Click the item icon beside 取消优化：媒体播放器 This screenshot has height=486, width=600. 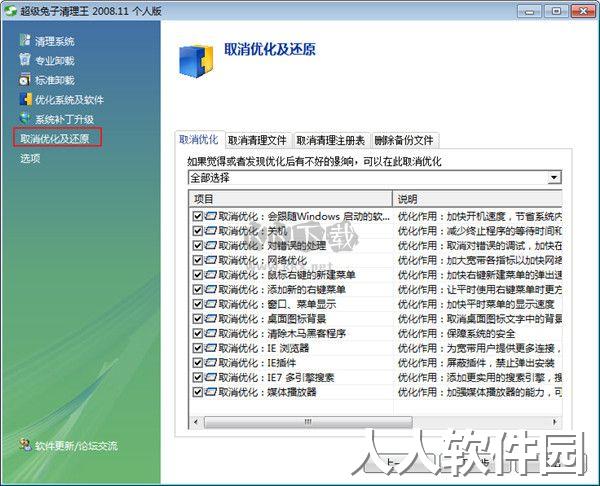click(x=210, y=392)
